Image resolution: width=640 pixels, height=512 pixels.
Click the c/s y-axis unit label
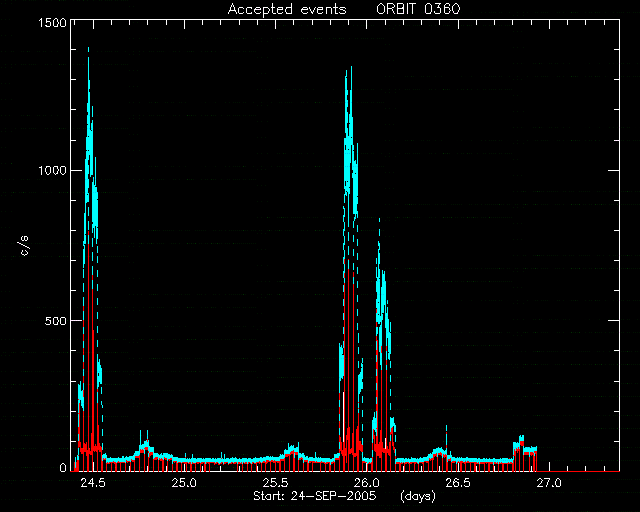(x=24, y=246)
